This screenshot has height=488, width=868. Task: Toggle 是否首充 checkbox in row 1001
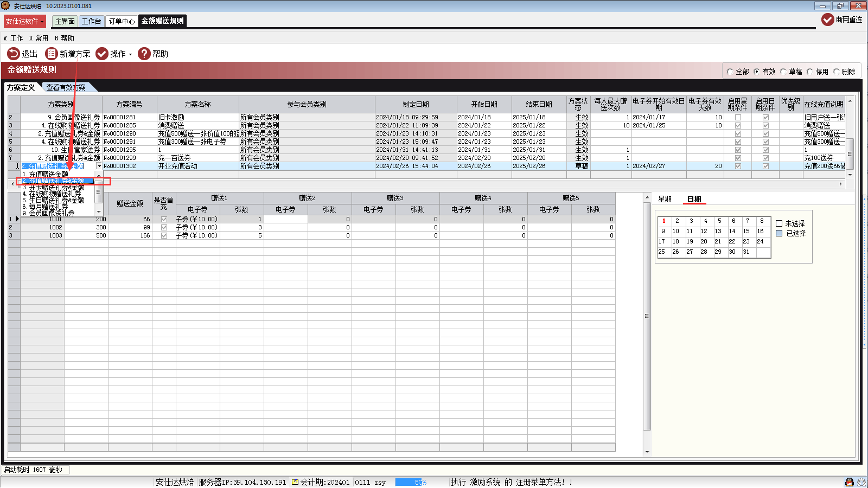pyautogui.click(x=164, y=219)
